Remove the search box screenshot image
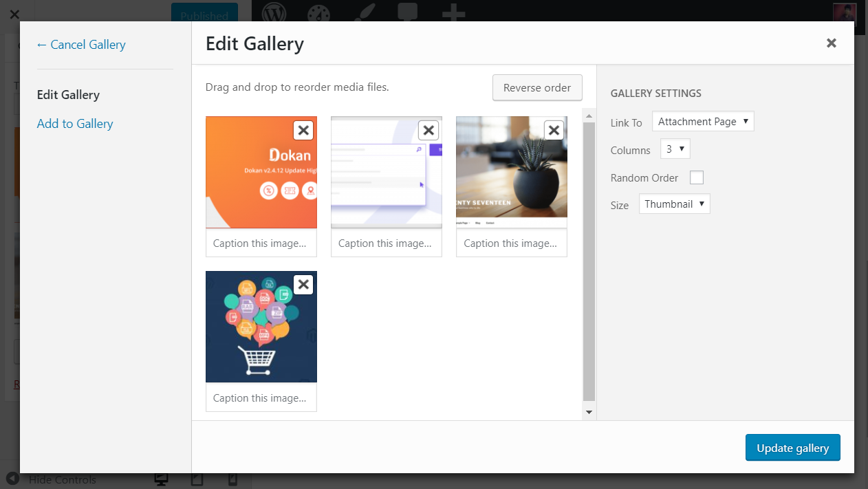This screenshot has width=868, height=489. point(428,130)
